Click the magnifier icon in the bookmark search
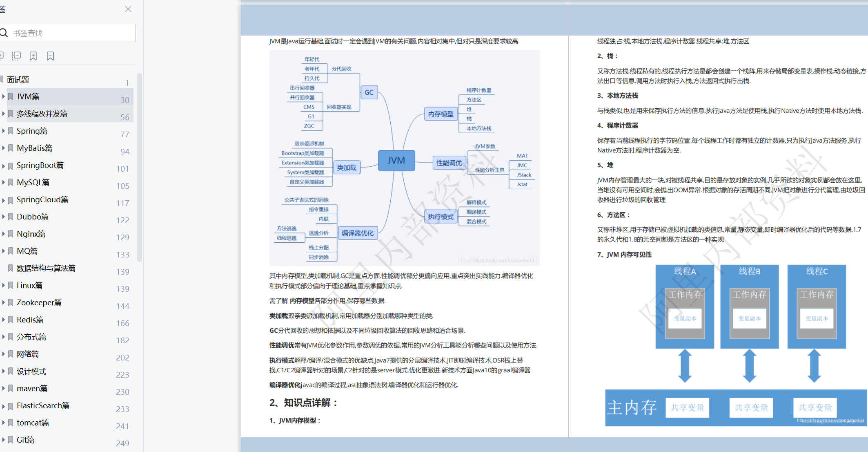868x452 pixels. pos(4,33)
